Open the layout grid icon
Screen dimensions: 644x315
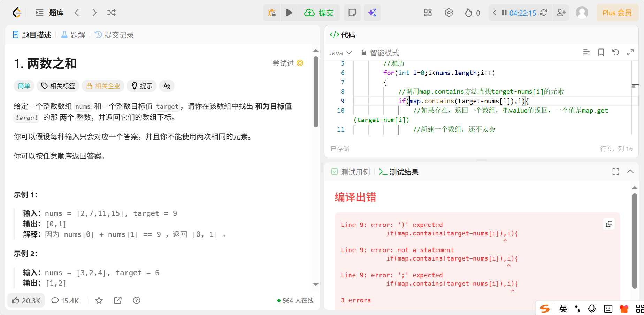click(428, 13)
